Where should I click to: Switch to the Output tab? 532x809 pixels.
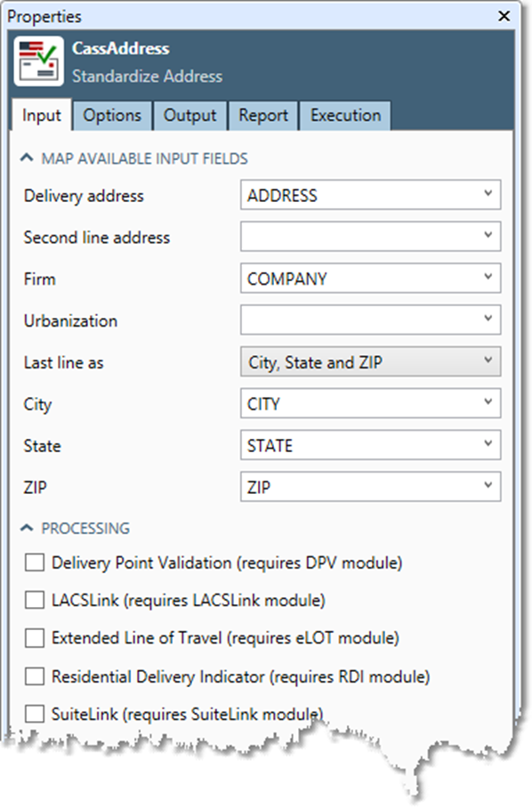click(x=189, y=115)
